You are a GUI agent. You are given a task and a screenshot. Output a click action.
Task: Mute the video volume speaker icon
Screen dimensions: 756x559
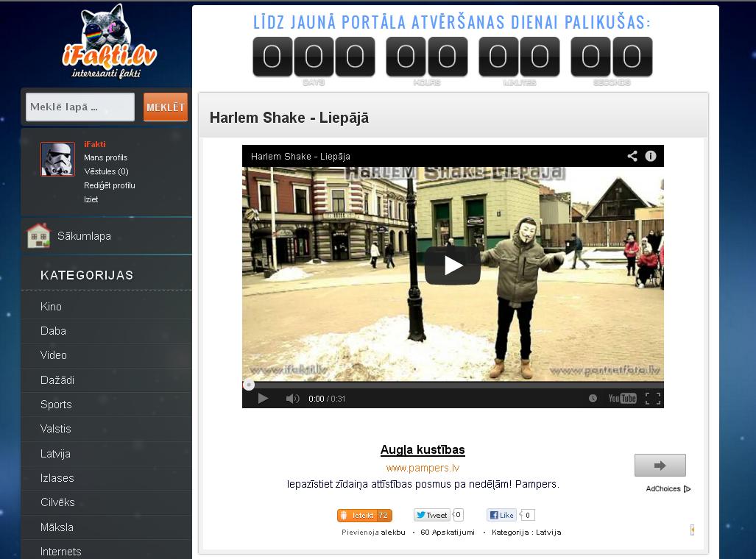pyautogui.click(x=292, y=399)
